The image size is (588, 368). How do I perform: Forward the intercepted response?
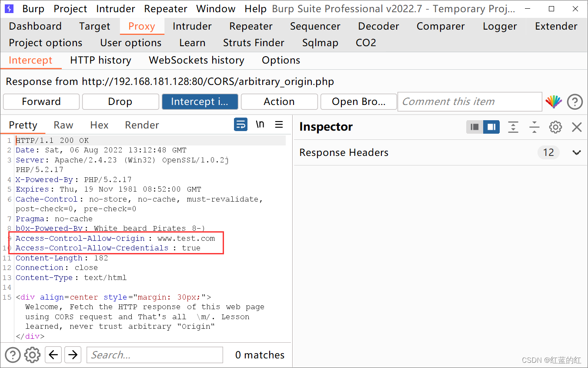tap(41, 101)
